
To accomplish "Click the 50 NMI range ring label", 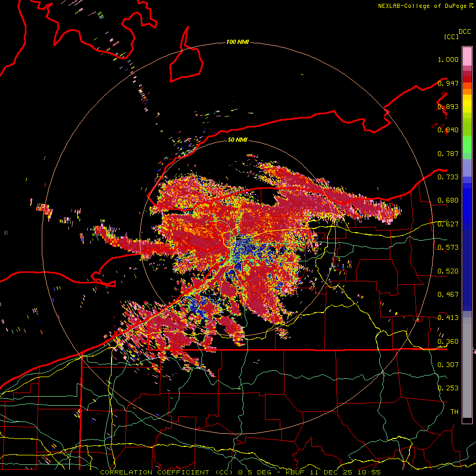I will (x=237, y=140).
